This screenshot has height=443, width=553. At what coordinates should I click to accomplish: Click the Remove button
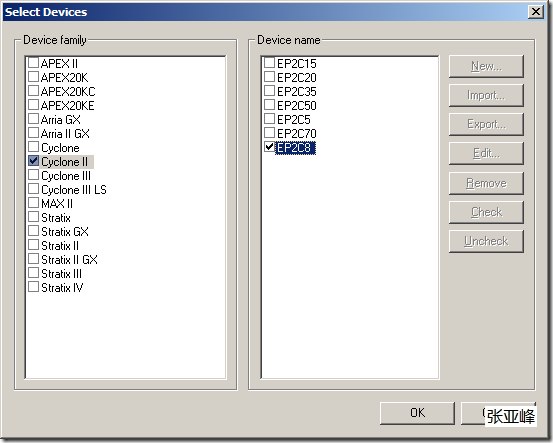(486, 183)
